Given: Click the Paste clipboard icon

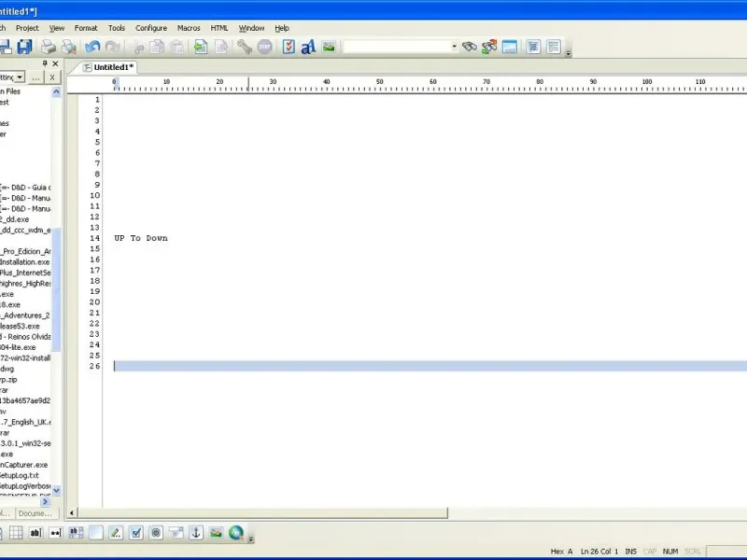Looking at the screenshot, I should (x=177, y=47).
